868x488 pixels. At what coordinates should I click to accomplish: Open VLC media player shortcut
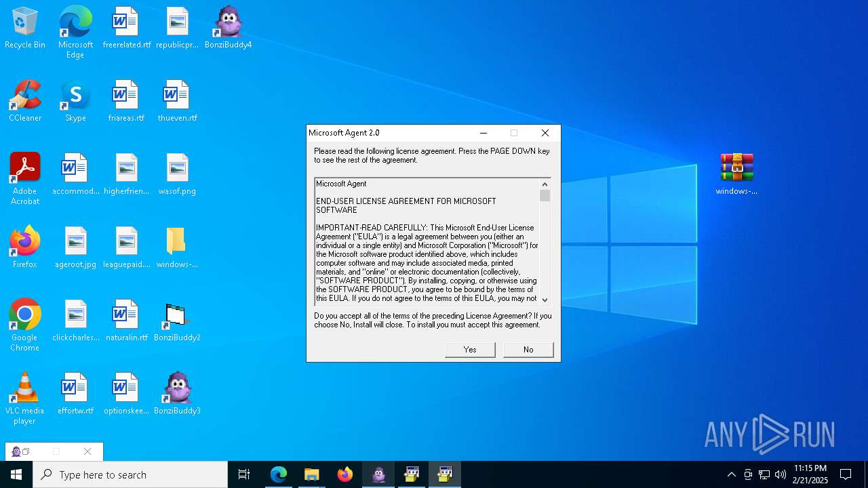(x=25, y=399)
